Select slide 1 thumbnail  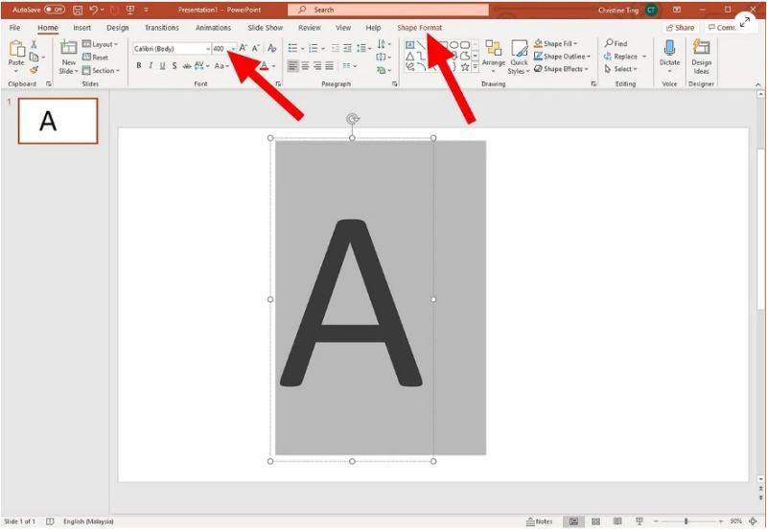click(x=58, y=121)
